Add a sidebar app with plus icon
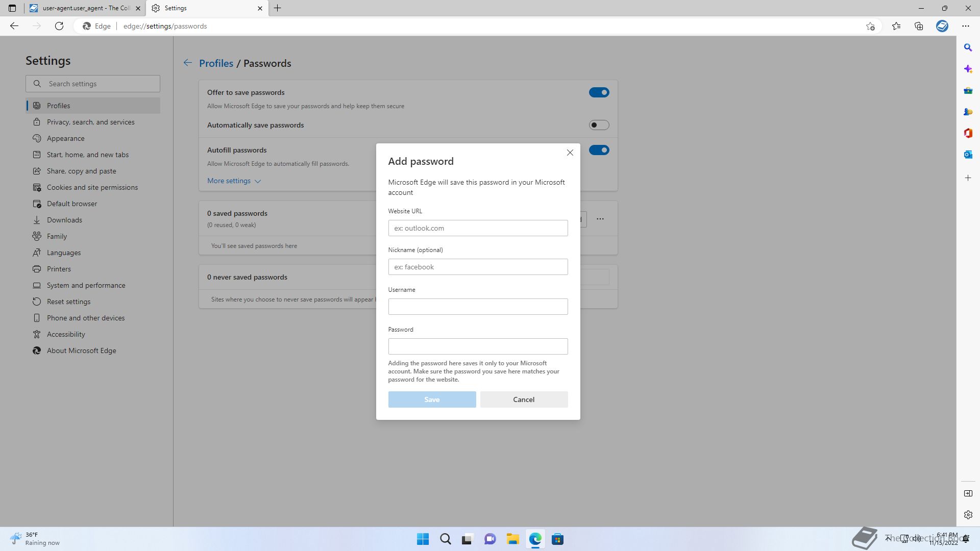980x551 pixels. coord(968,178)
